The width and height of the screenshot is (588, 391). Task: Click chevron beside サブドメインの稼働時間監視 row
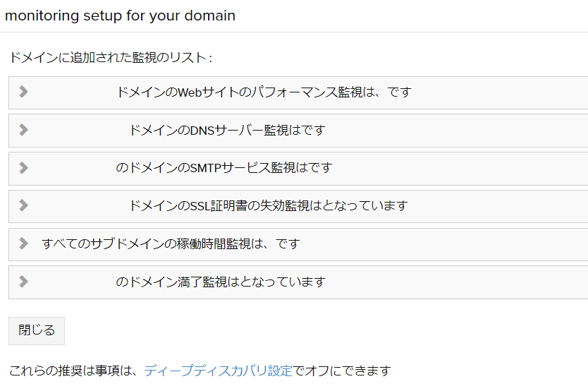pyautogui.click(x=23, y=243)
